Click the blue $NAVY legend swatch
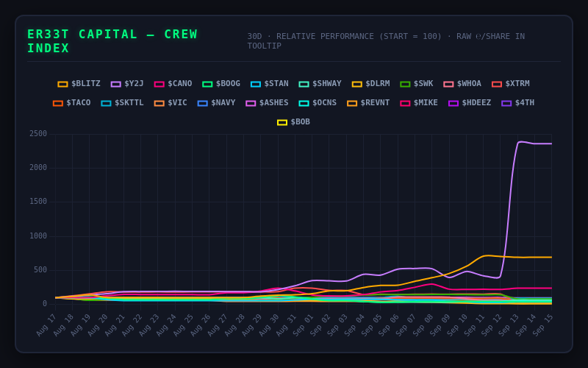588x368 pixels. (x=203, y=103)
